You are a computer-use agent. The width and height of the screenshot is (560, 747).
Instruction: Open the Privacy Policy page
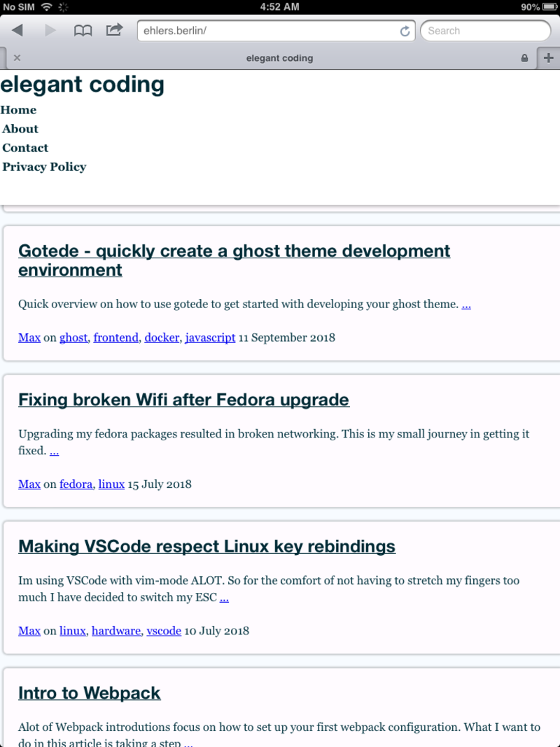point(44,167)
